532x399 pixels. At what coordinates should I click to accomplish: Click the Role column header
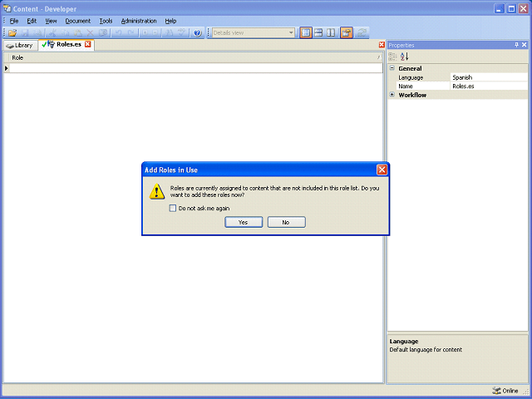pos(196,57)
